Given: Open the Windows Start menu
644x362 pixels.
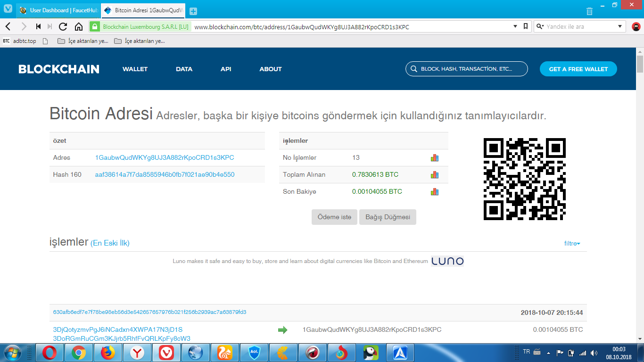Looking at the screenshot, I should click(11, 353).
